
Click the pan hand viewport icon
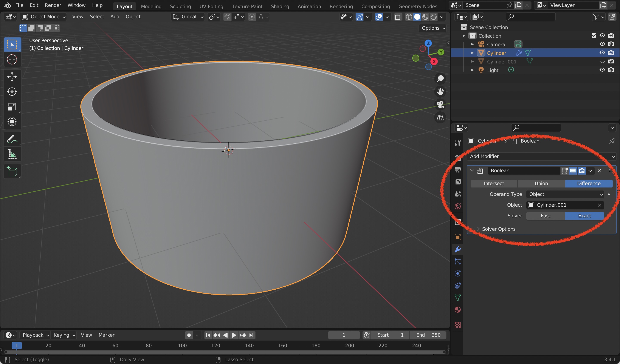point(440,92)
